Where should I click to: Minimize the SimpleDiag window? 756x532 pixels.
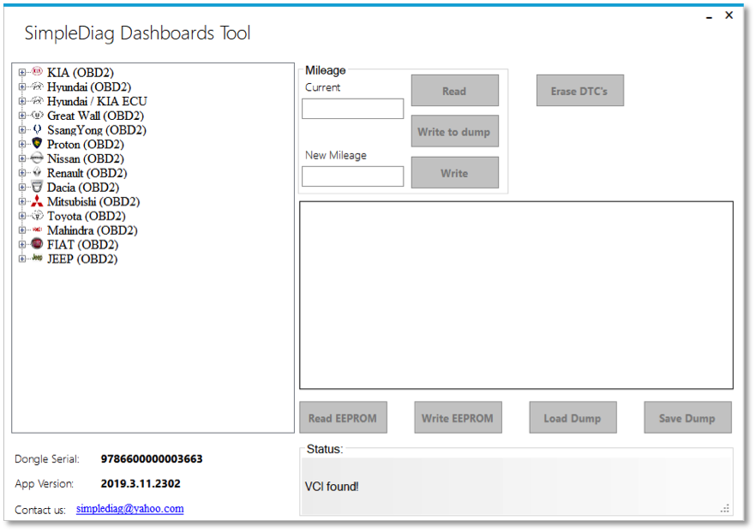click(x=709, y=16)
